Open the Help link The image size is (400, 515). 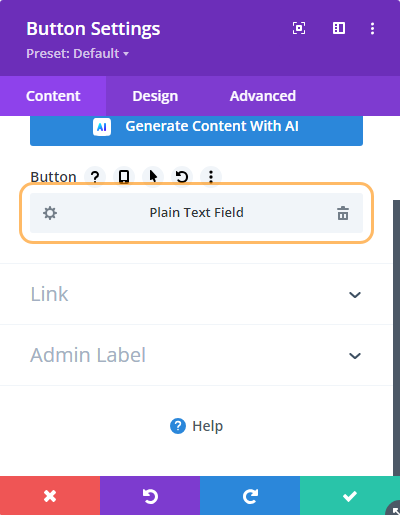coord(196,426)
